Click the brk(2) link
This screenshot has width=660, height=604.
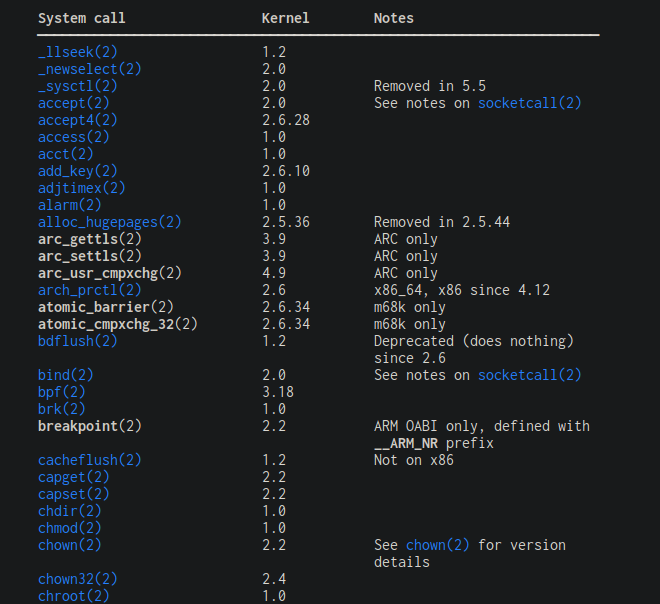(62, 409)
